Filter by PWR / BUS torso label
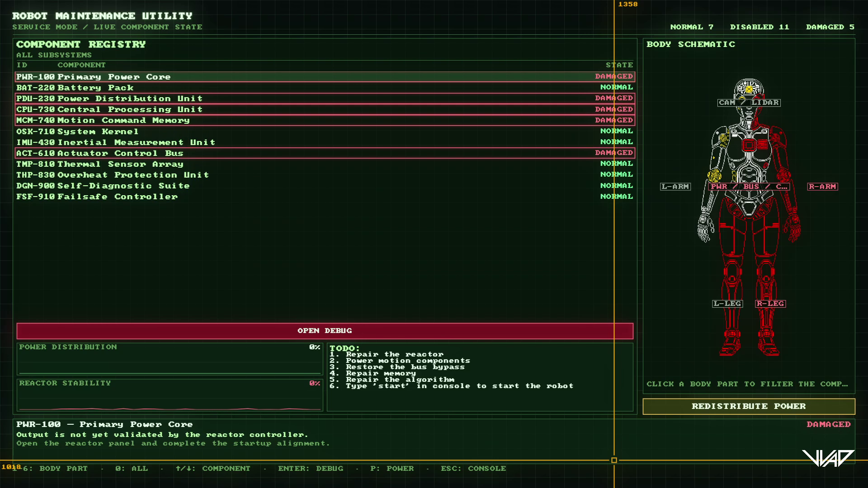 tap(749, 187)
